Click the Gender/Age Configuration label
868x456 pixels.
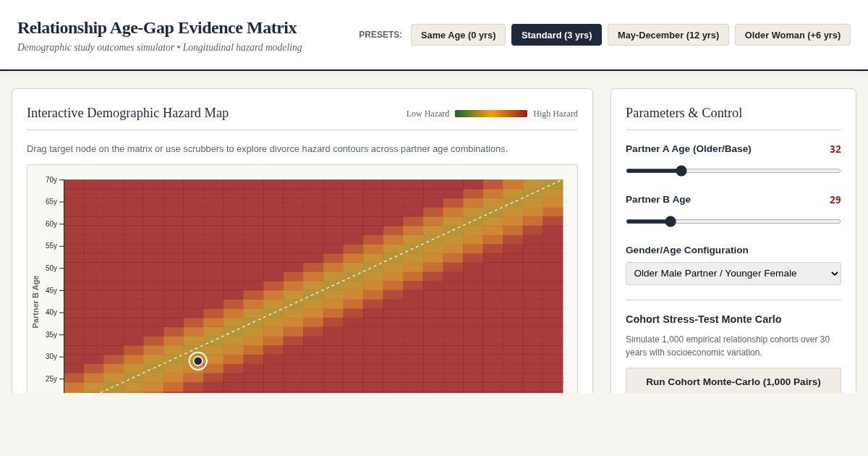687,250
